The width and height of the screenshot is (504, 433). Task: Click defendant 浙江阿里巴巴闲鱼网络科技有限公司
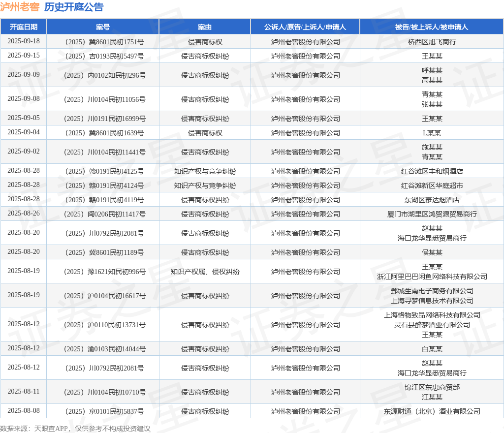tap(432, 277)
